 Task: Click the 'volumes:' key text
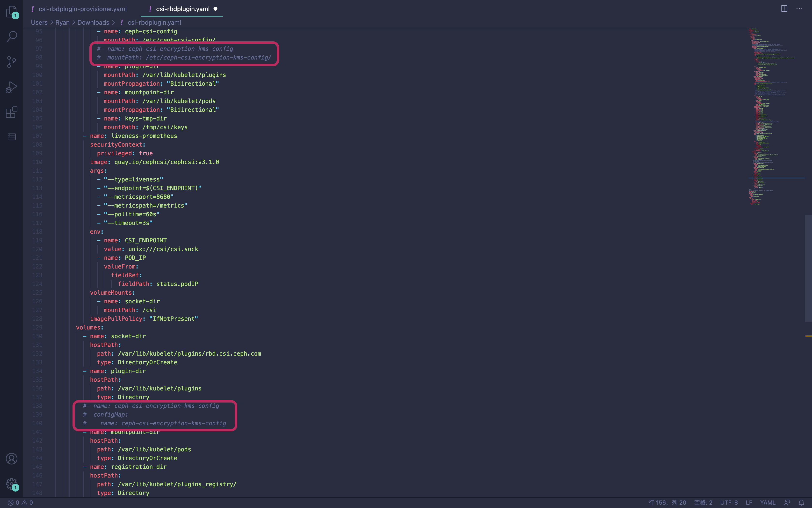(90, 327)
